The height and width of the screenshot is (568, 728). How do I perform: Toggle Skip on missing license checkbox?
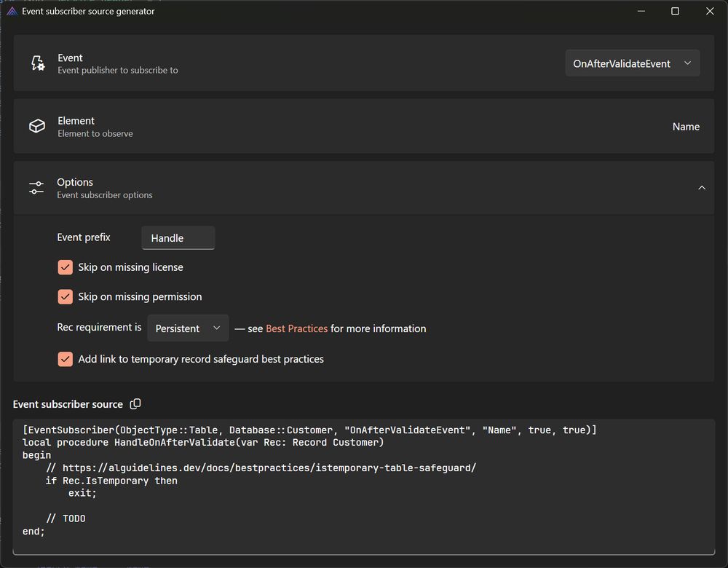point(65,267)
